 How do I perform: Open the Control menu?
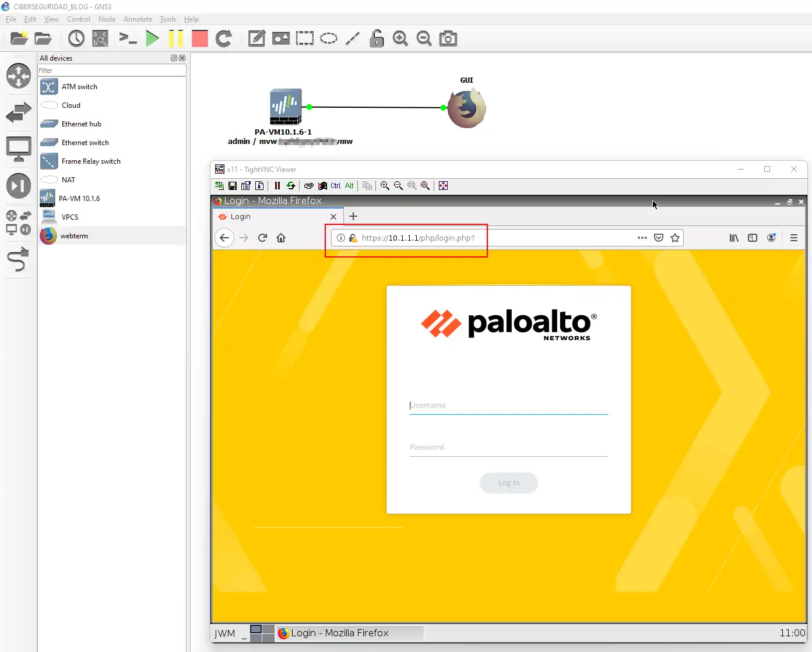[x=79, y=19]
